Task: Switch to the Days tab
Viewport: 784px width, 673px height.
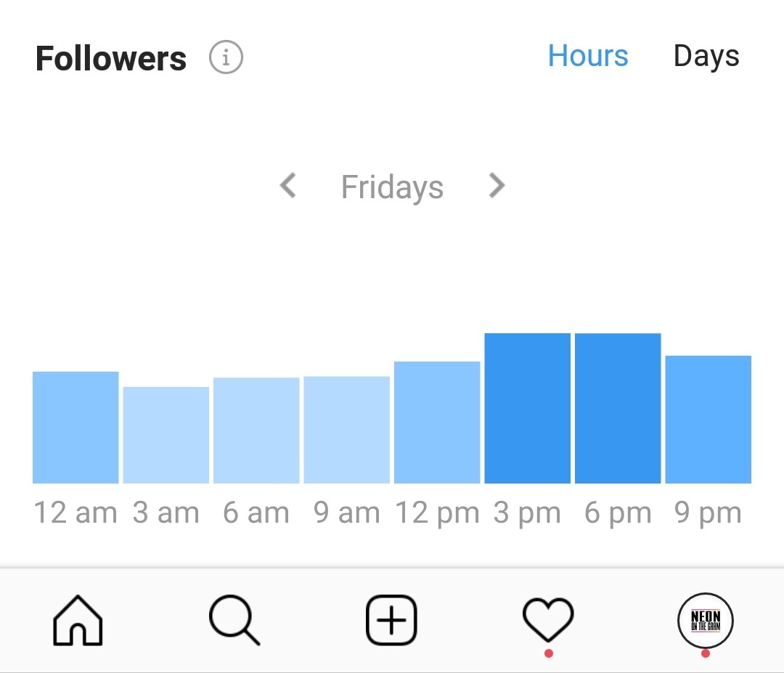Action: point(706,55)
